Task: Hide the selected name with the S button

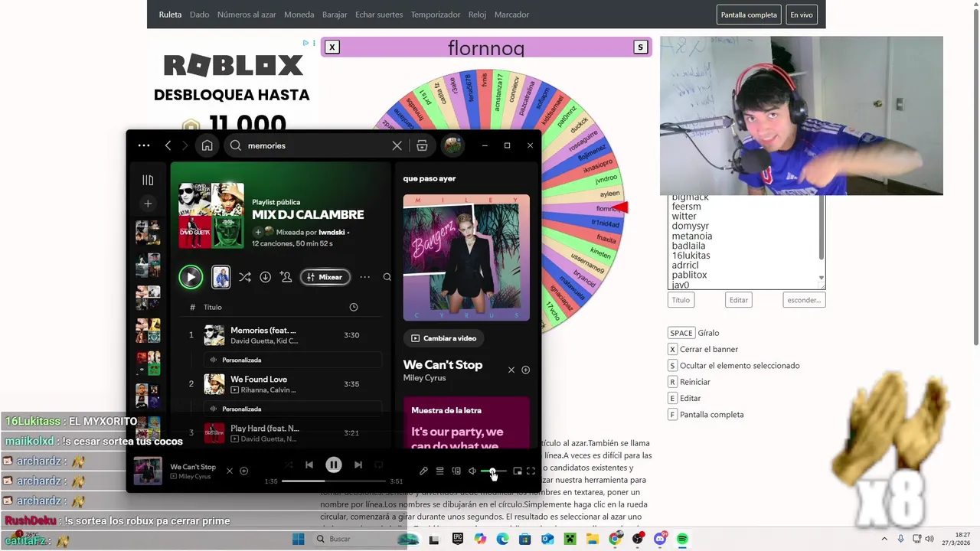Action: click(x=640, y=47)
